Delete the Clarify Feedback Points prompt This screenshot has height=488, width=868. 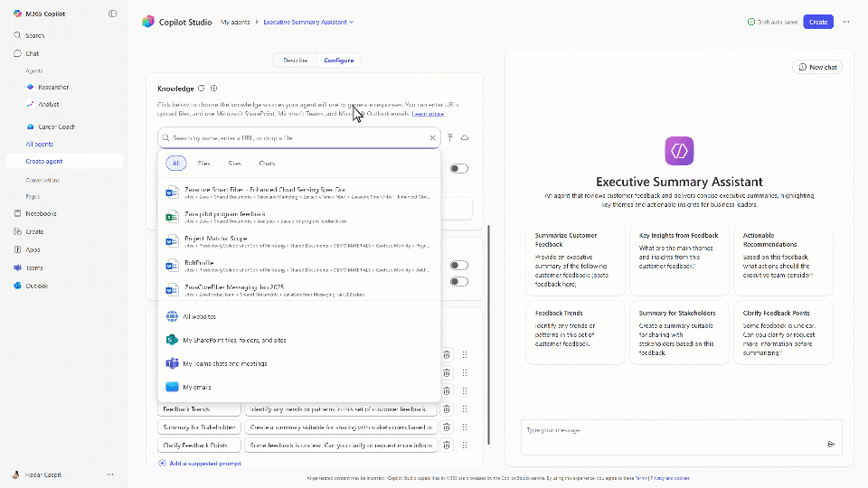coord(447,445)
